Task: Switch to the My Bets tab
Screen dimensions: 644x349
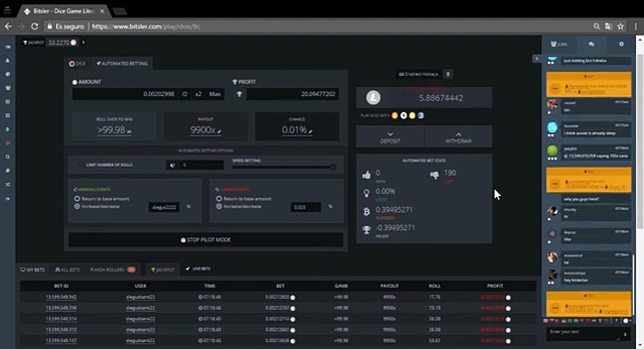Action: tap(32, 270)
